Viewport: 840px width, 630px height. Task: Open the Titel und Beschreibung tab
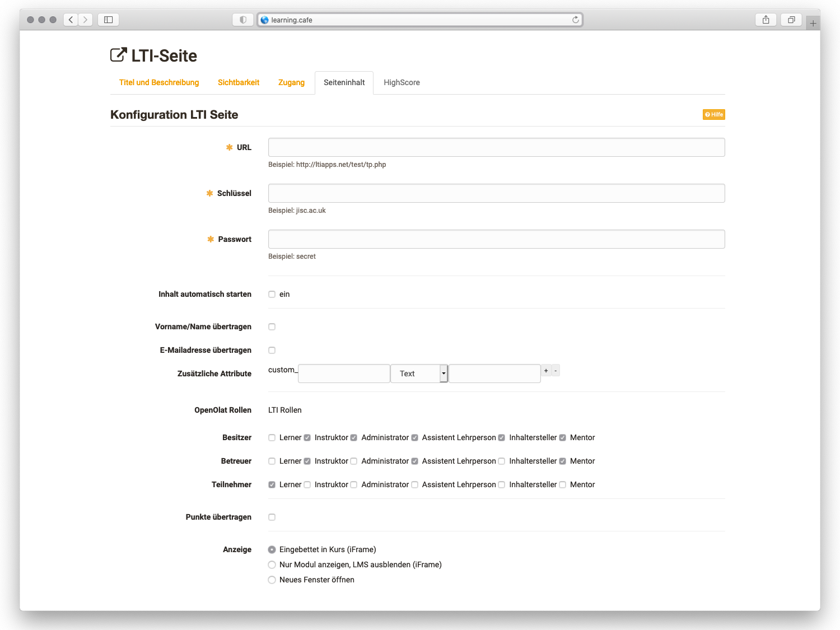(159, 82)
